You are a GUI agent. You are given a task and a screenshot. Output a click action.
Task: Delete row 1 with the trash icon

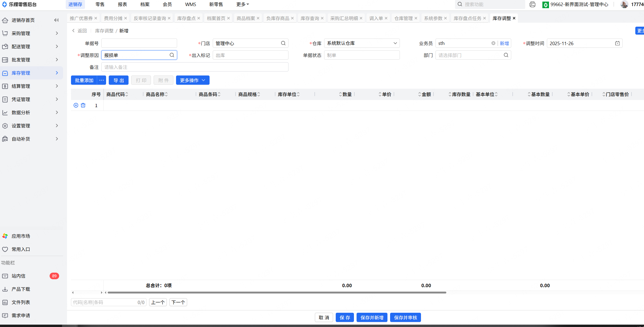[x=83, y=105]
